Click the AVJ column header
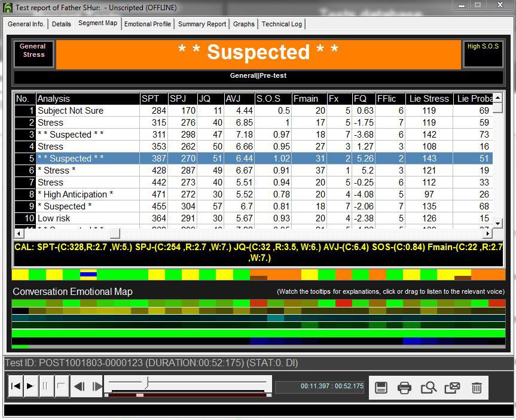The width and height of the screenshot is (516, 420). 239,99
